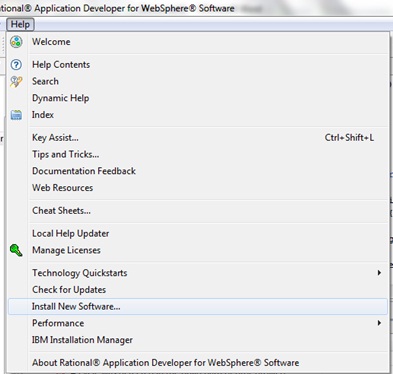This screenshot has width=393, height=374.
Task: Expand the Performance submenu arrow
Action: pyautogui.click(x=379, y=323)
